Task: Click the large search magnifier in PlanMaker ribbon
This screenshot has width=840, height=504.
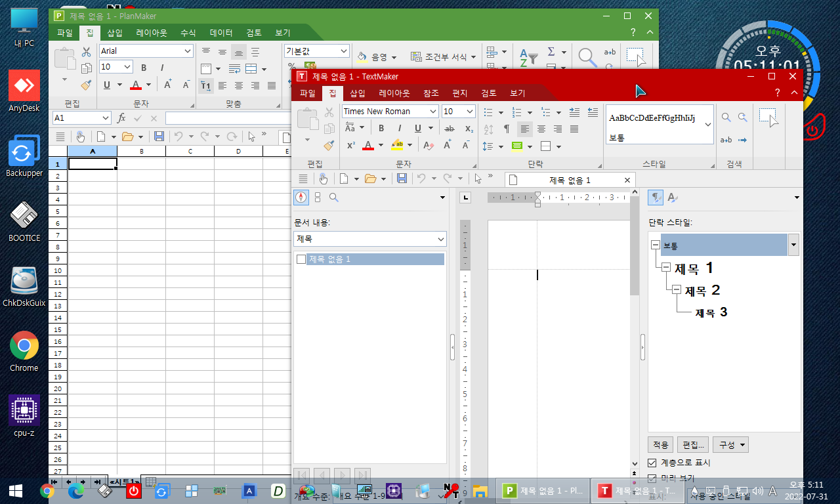Action: [x=587, y=57]
